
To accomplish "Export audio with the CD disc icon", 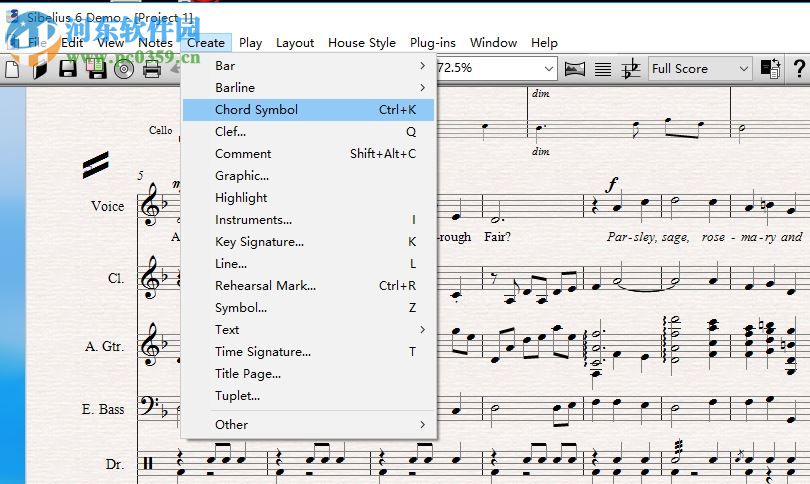I will coord(124,69).
